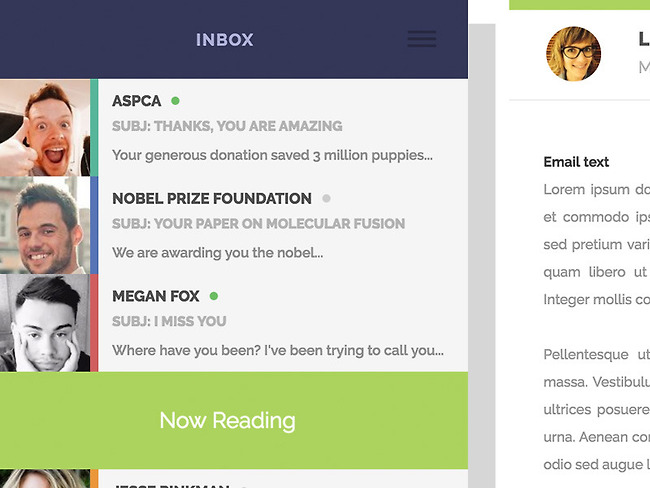This screenshot has height=488, width=650.
Task: Click the green status dot next to ASPCA
Action: (175, 101)
